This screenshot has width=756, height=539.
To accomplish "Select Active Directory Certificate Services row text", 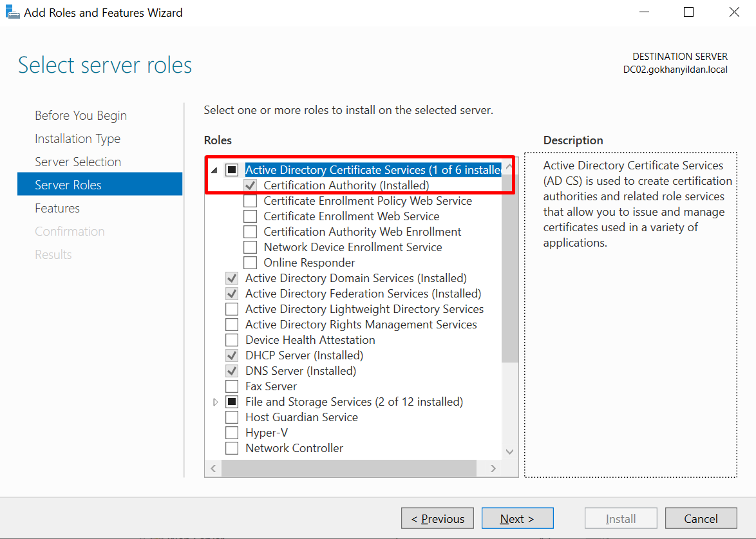I will click(373, 170).
